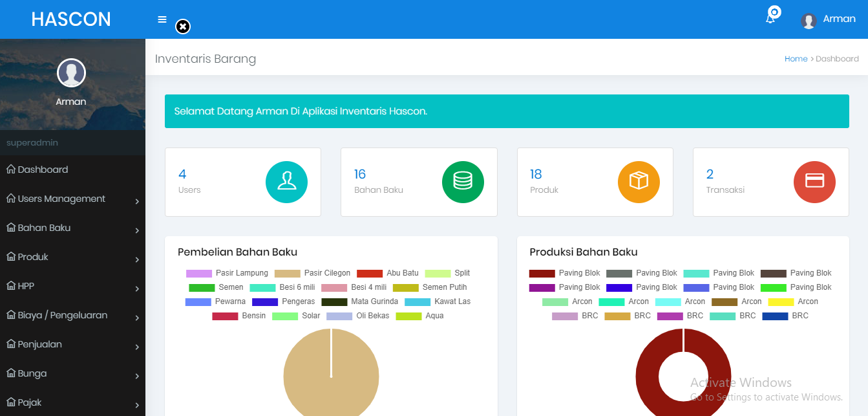This screenshot has width=868, height=416.
Task: Expand the Biaya / Pengeluaran menu
Action: [x=71, y=316]
